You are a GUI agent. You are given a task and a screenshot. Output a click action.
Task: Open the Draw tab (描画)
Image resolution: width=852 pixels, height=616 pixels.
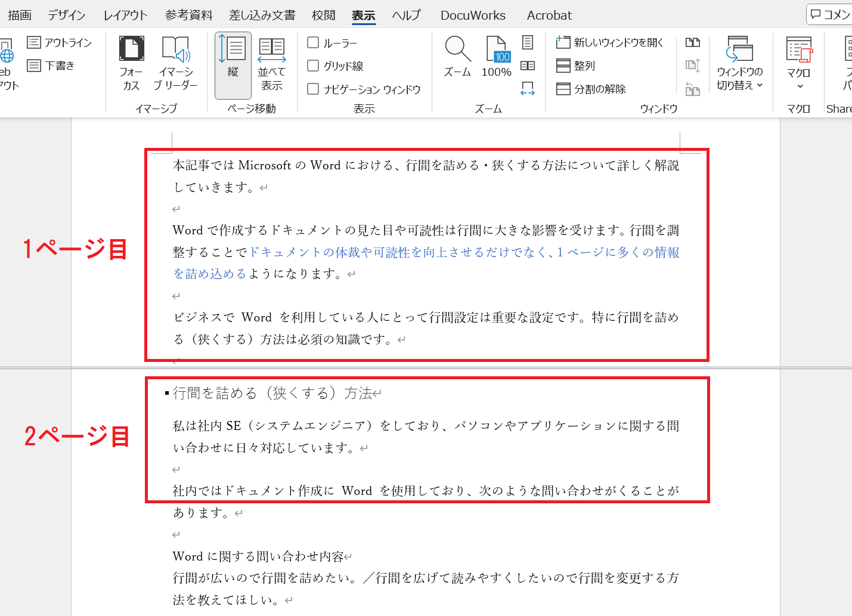(x=20, y=15)
